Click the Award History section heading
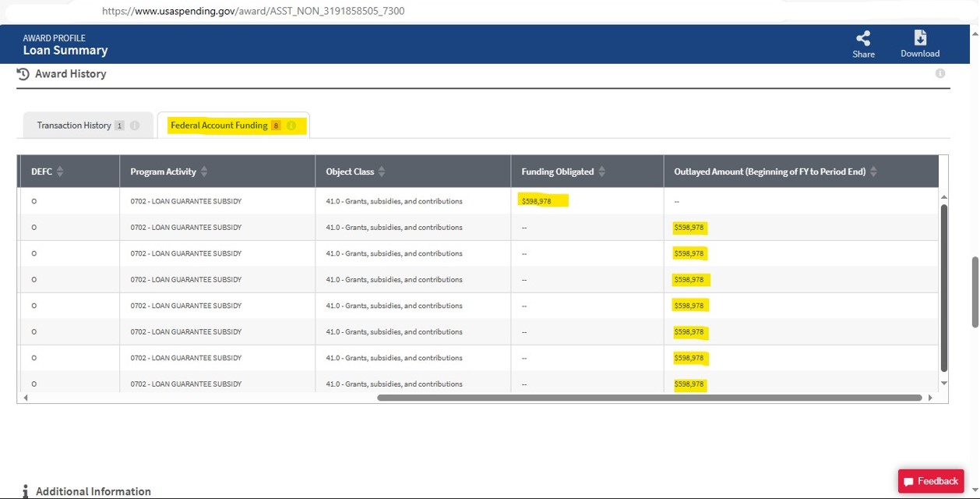Viewport: 980px width, 499px height. (x=70, y=74)
